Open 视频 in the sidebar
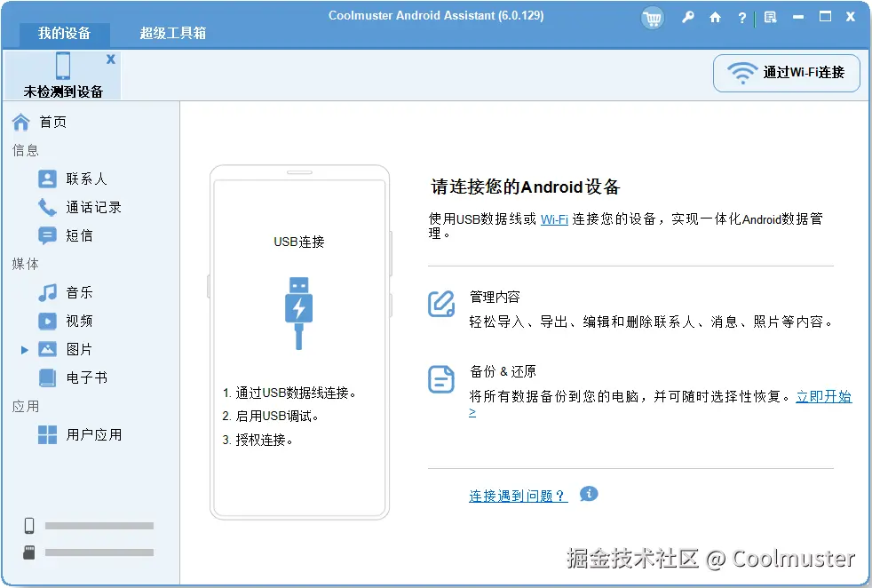Image resolution: width=872 pixels, height=588 pixels. [79, 321]
